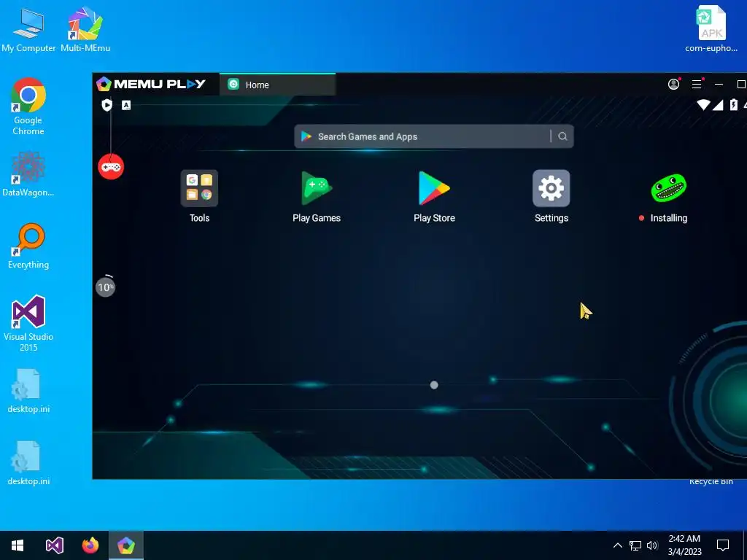This screenshot has height=560, width=747.
Task: Open the clock showing 2:42 AM
Action: click(684, 545)
